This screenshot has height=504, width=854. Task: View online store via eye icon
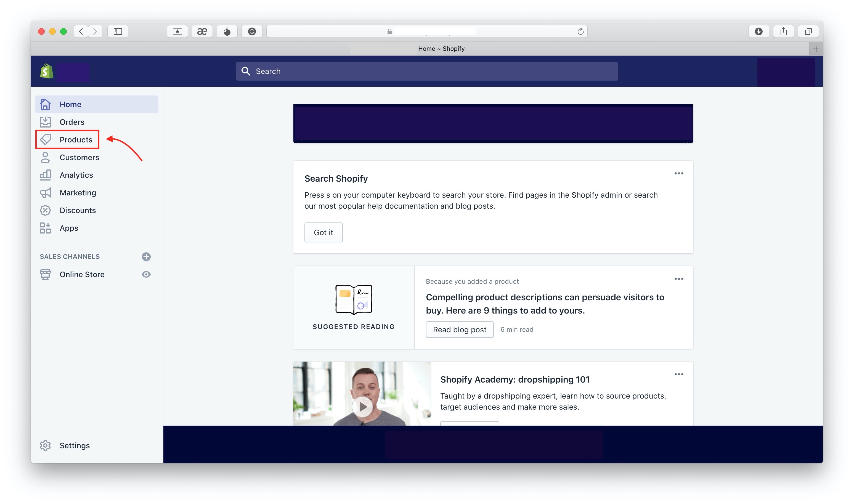coord(146,274)
